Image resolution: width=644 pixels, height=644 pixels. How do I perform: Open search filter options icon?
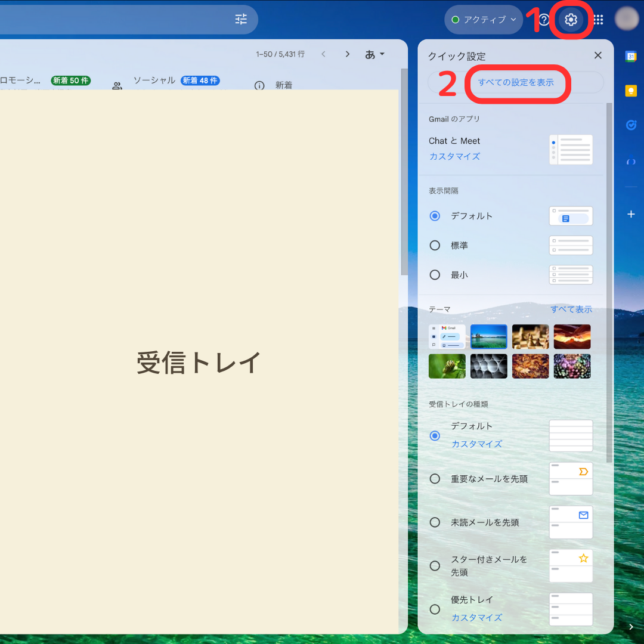click(241, 19)
